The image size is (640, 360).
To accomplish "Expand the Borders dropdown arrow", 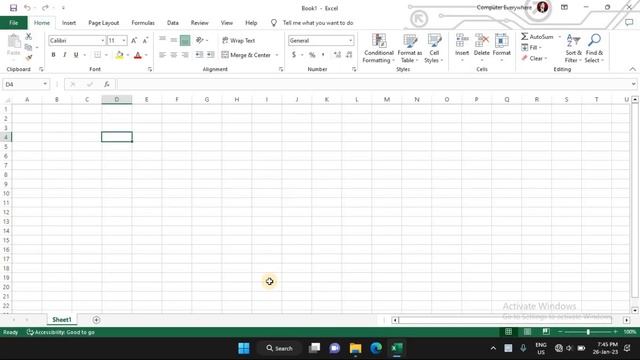I will [x=106, y=55].
